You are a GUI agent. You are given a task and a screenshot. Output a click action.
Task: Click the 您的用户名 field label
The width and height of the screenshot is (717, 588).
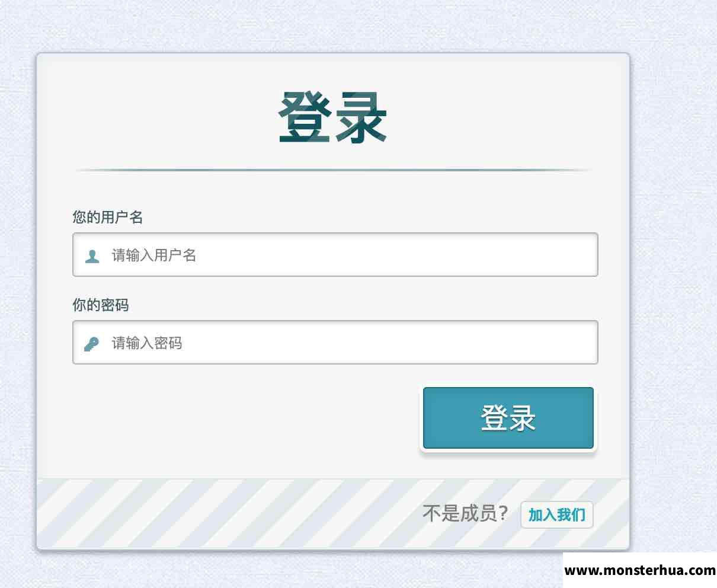(x=108, y=217)
